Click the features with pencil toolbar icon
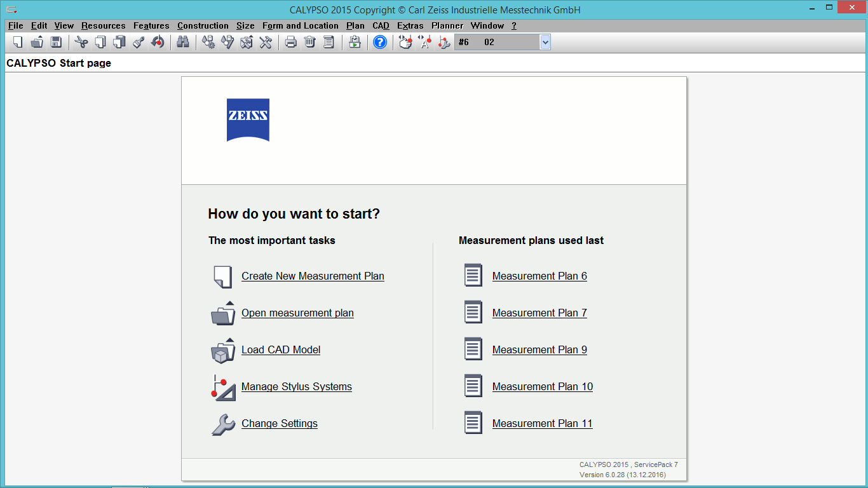This screenshot has height=488, width=868. click(x=227, y=42)
